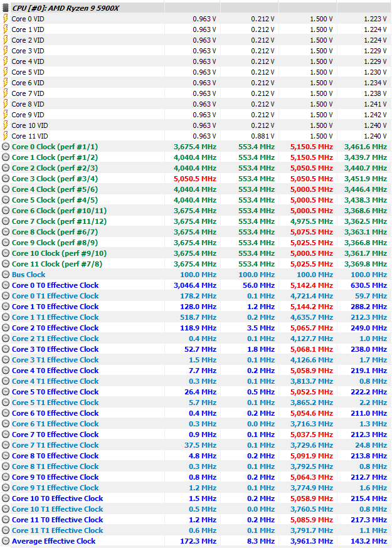Select the Core 4 VID row label

(28, 61)
